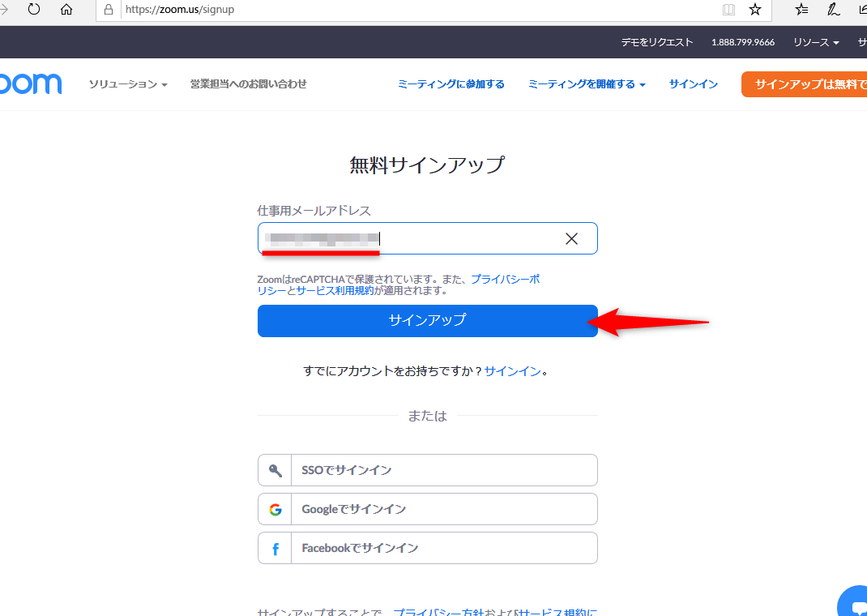The width and height of the screenshot is (867, 616).
Task: Click the add notes pen icon
Action: 833,10
